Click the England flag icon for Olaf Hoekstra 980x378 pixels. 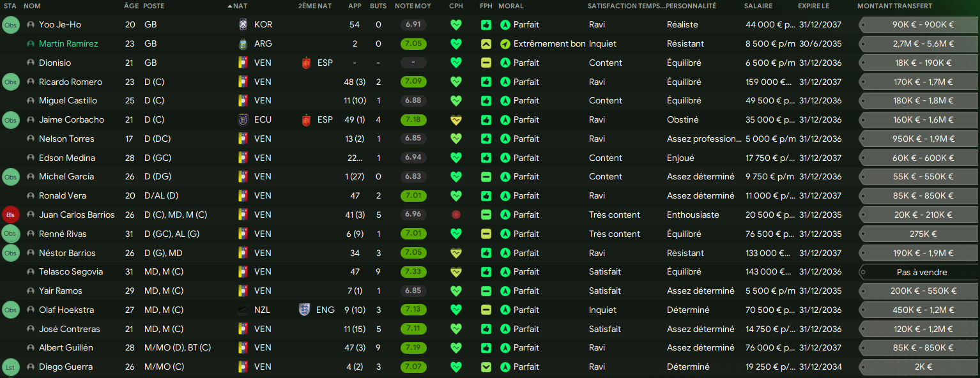[305, 310]
